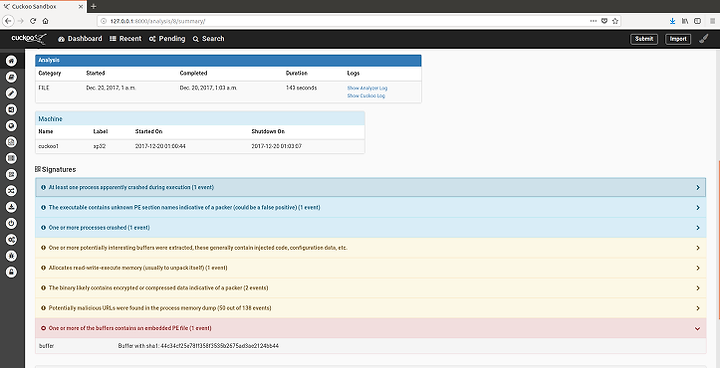Click the machine label 'xp32'
Screen dimensions: 720x368
coord(100,146)
